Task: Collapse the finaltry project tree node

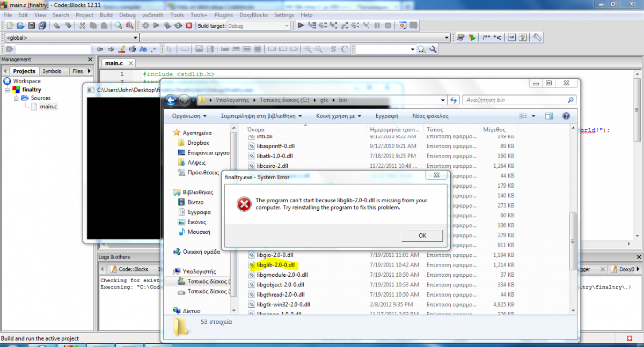Action: [x=8, y=90]
